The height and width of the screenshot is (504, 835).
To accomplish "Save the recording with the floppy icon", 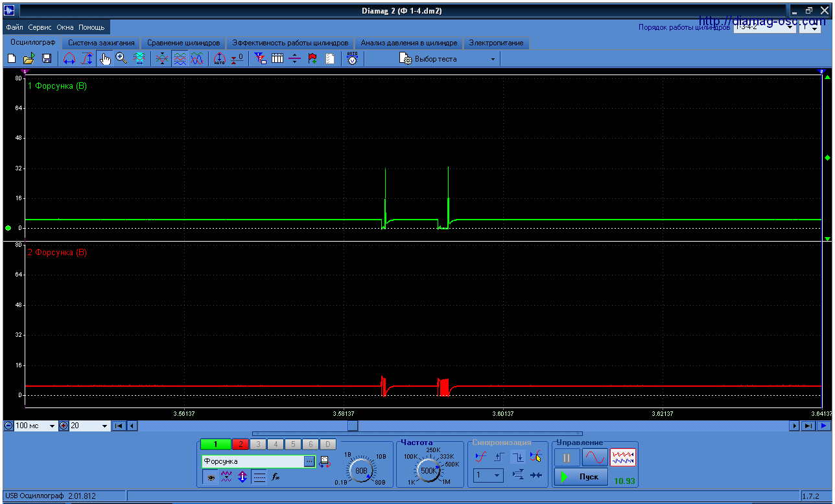I will tap(47, 59).
